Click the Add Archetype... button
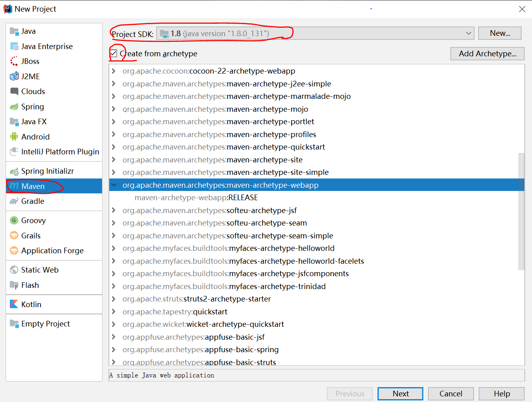The image size is (532, 402). click(x=488, y=53)
